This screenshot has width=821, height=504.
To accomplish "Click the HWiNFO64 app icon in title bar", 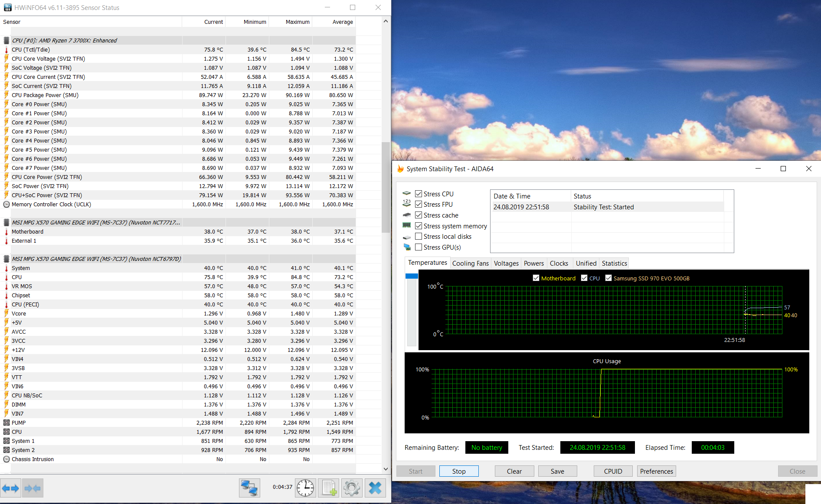I will pos(7,7).
